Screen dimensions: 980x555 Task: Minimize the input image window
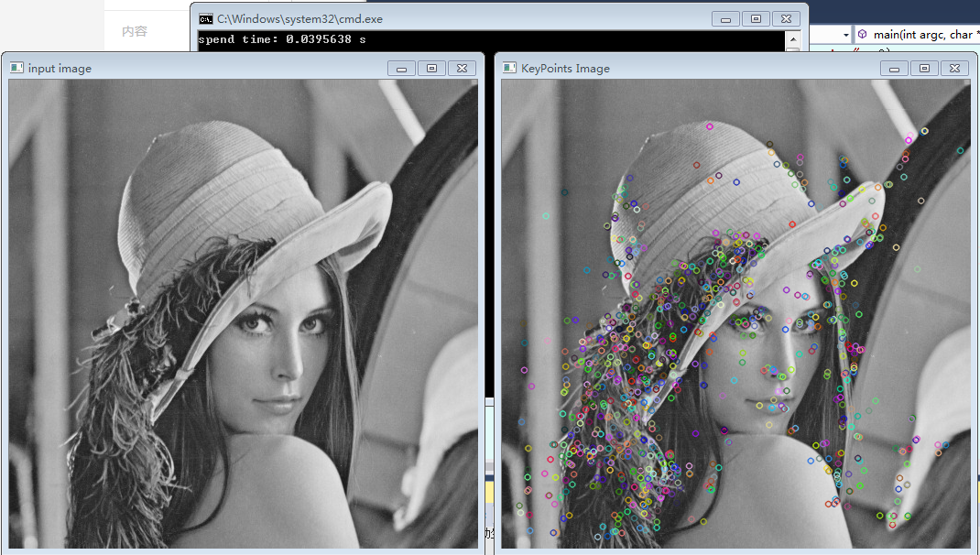tap(401, 68)
